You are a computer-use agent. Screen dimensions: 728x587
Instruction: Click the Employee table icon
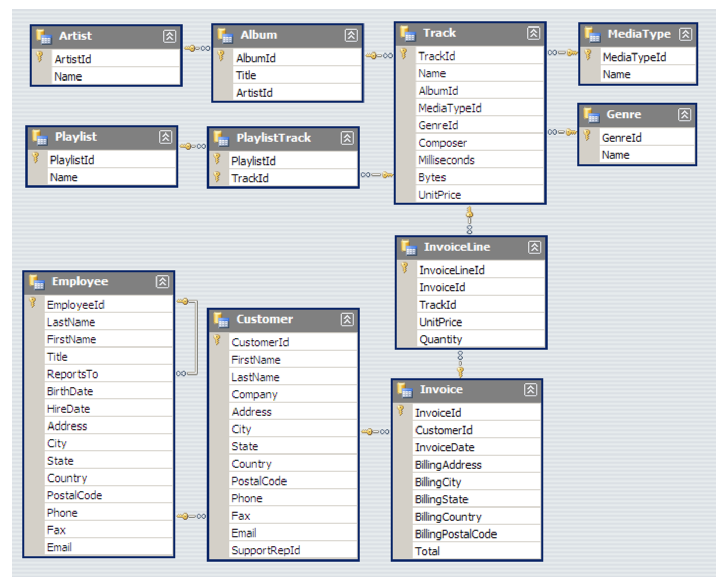(x=37, y=282)
